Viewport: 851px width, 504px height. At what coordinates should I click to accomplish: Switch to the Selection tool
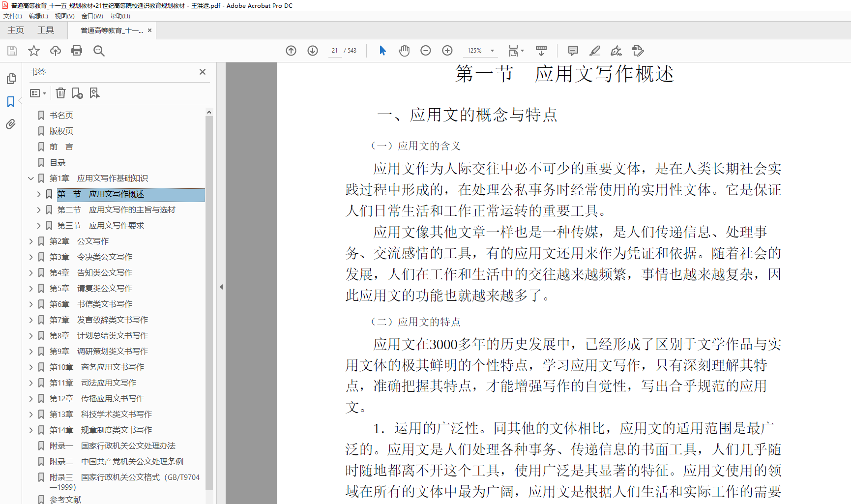coord(382,51)
